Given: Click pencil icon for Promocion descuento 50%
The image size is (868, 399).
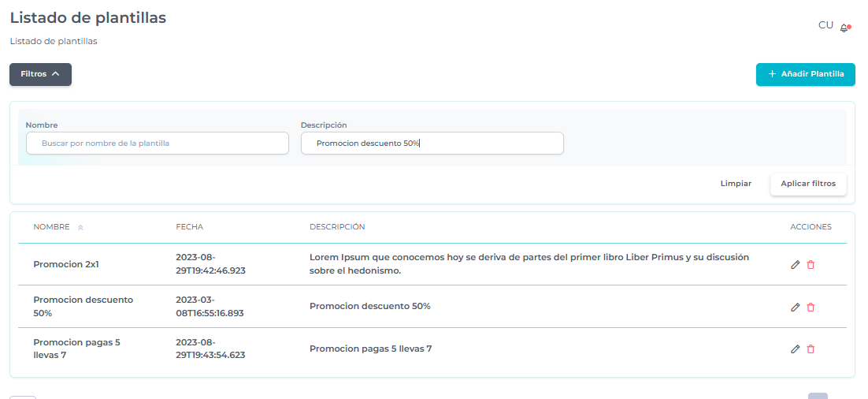Looking at the screenshot, I should tap(795, 307).
